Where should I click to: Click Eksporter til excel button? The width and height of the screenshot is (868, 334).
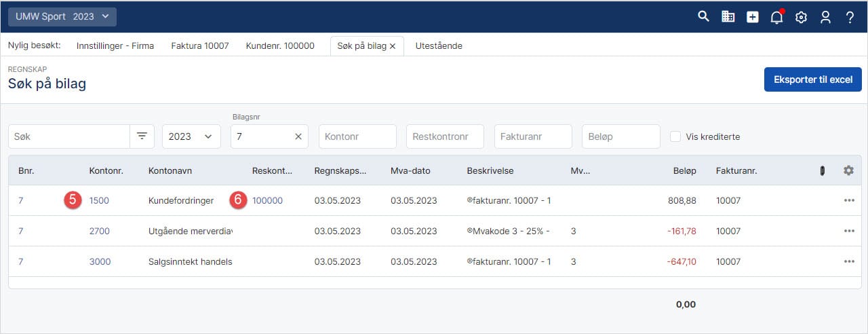[x=812, y=79]
